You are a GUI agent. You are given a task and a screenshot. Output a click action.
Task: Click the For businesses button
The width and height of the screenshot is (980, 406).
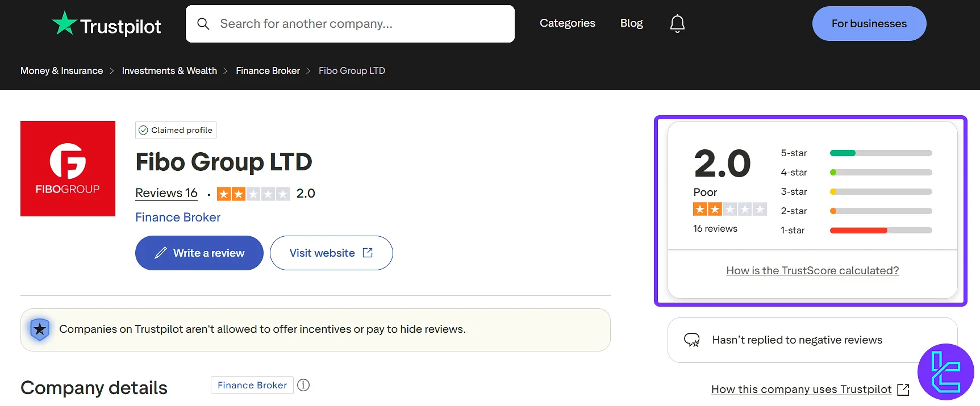[x=869, y=24]
